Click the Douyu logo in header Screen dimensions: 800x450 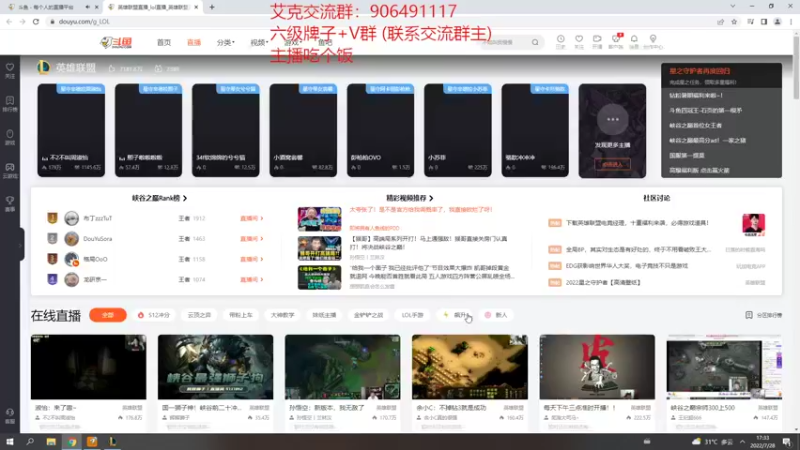pyautogui.click(x=116, y=43)
